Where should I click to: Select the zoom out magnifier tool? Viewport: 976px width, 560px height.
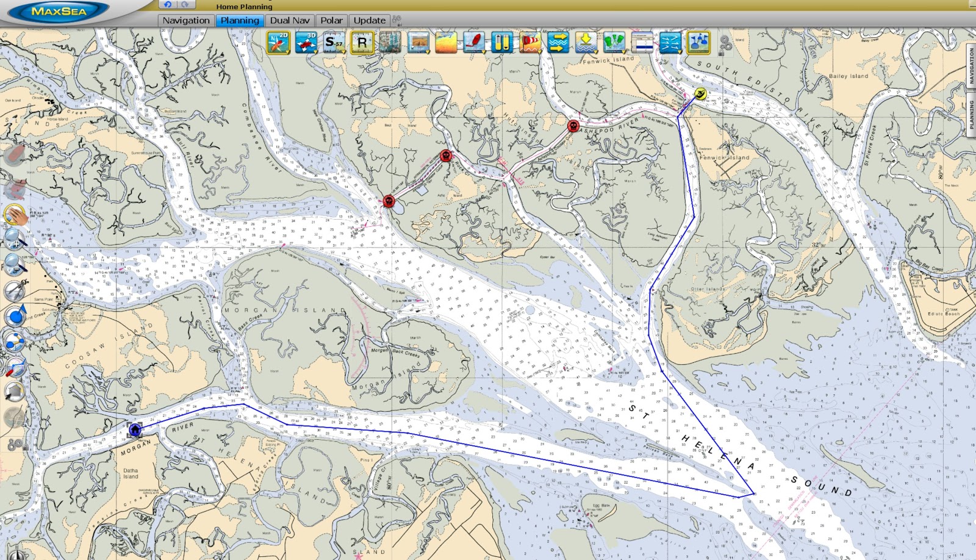coord(15,265)
